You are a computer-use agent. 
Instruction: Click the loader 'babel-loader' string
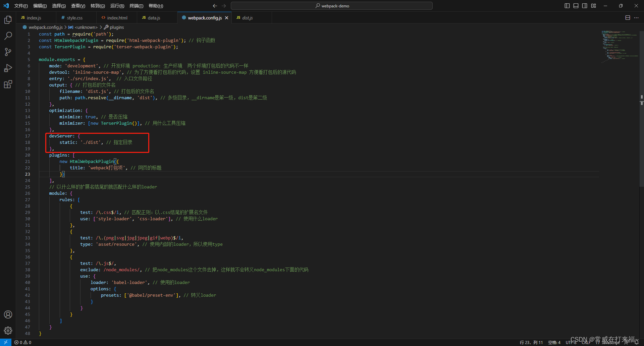pyautogui.click(x=129, y=282)
